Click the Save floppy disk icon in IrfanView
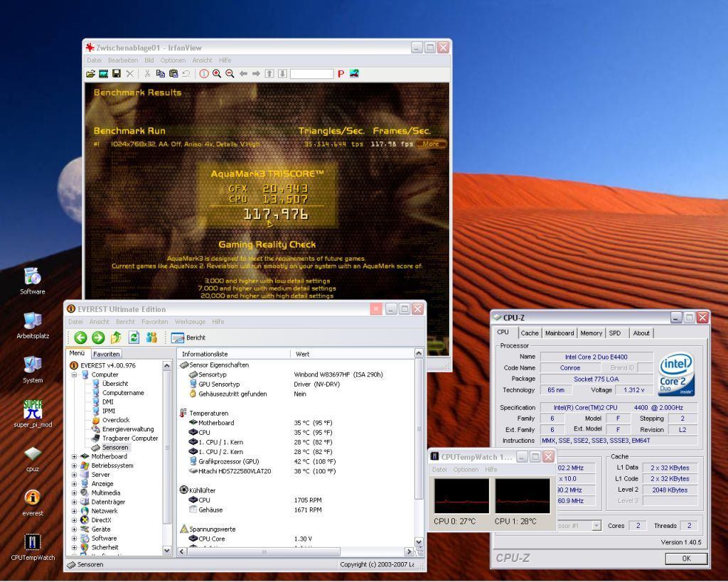 (117, 74)
